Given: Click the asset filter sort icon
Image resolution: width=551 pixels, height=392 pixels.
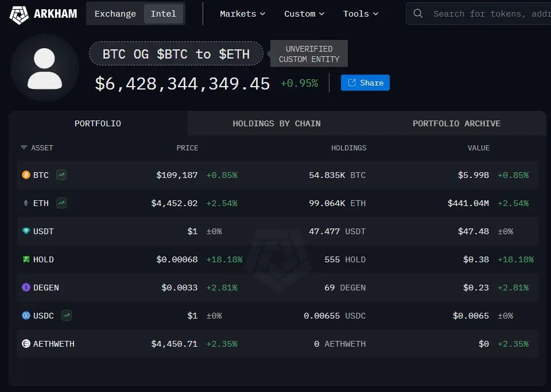Looking at the screenshot, I should coord(24,148).
